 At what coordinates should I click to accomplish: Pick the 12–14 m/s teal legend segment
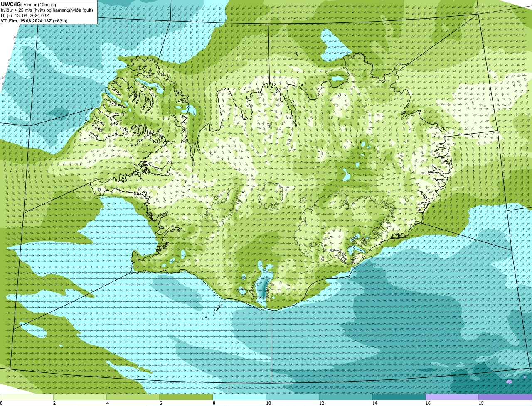pos(346,397)
